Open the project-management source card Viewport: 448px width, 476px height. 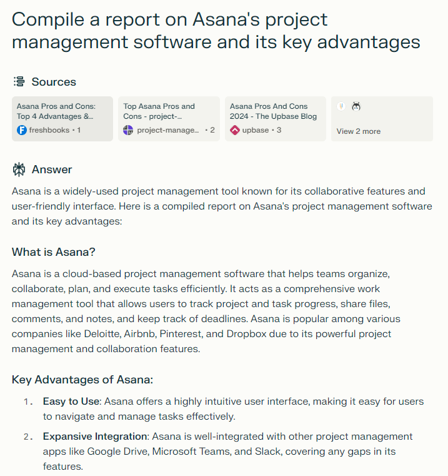point(169,119)
